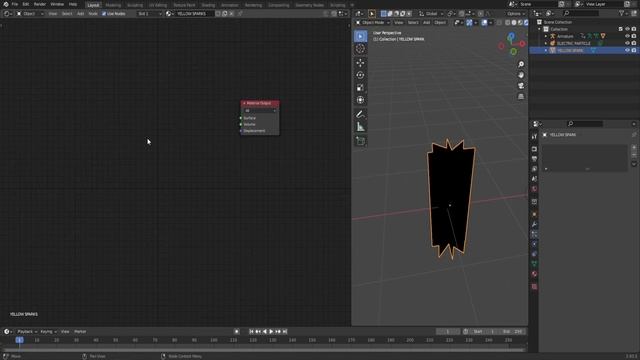
Task: Hide Armature in viewport via eye icon
Action: [627, 36]
